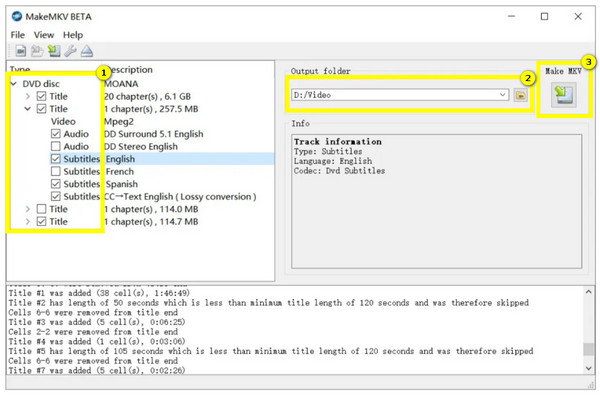The width and height of the screenshot is (600, 396).
Task: Enable the unchecked 114.0 MB title
Action: click(41, 209)
